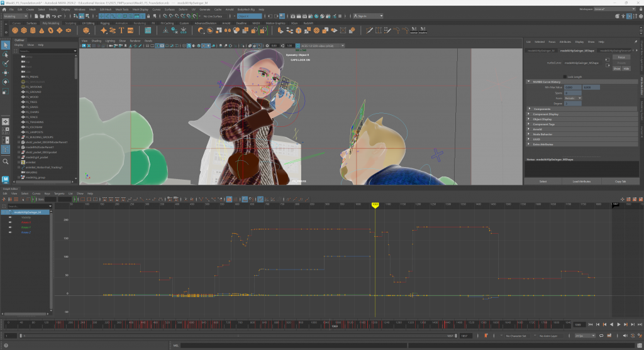Click the polygon sphere shelf icon

pos(14,30)
